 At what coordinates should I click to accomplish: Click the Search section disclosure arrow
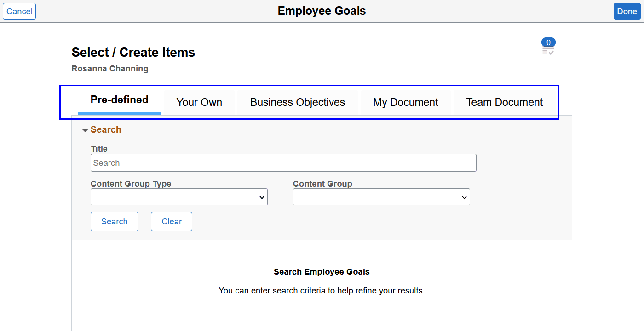point(85,129)
